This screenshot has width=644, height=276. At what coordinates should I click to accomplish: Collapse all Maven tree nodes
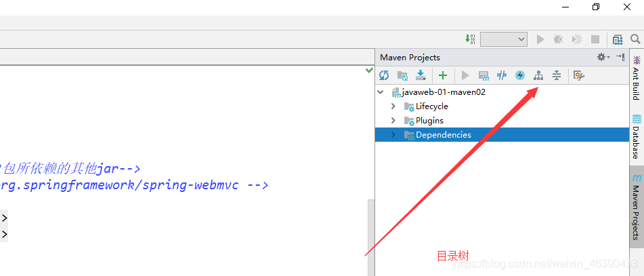[x=557, y=75]
